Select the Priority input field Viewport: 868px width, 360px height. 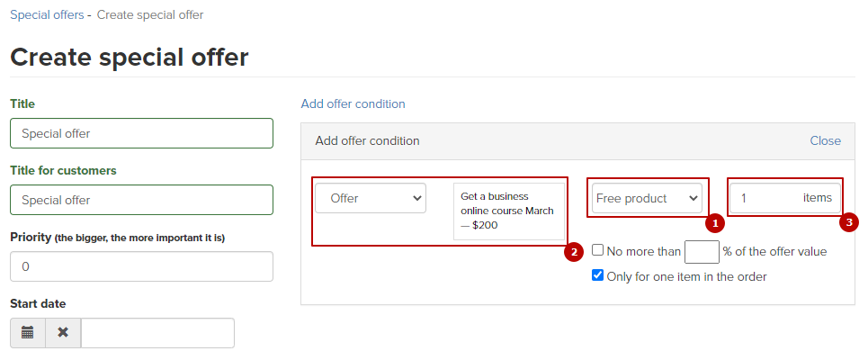[x=142, y=266]
